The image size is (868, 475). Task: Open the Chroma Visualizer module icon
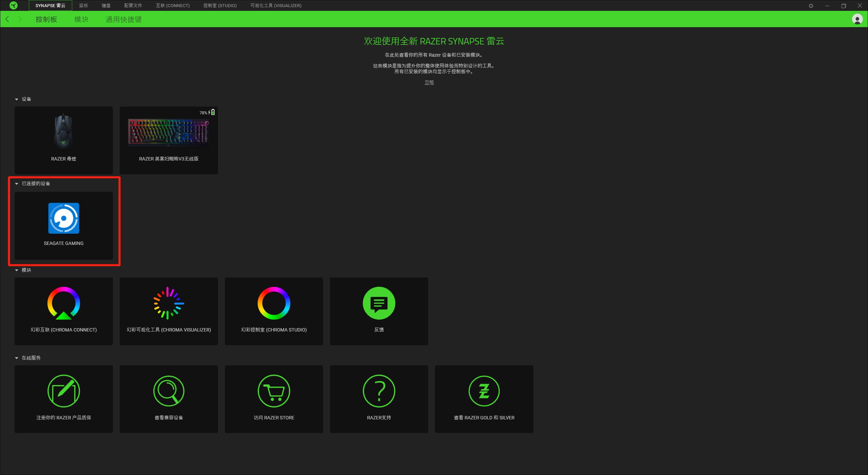click(169, 303)
